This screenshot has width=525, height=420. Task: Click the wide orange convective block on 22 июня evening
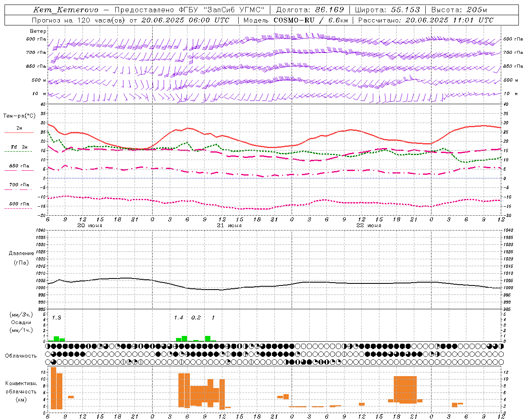pos(405,390)
